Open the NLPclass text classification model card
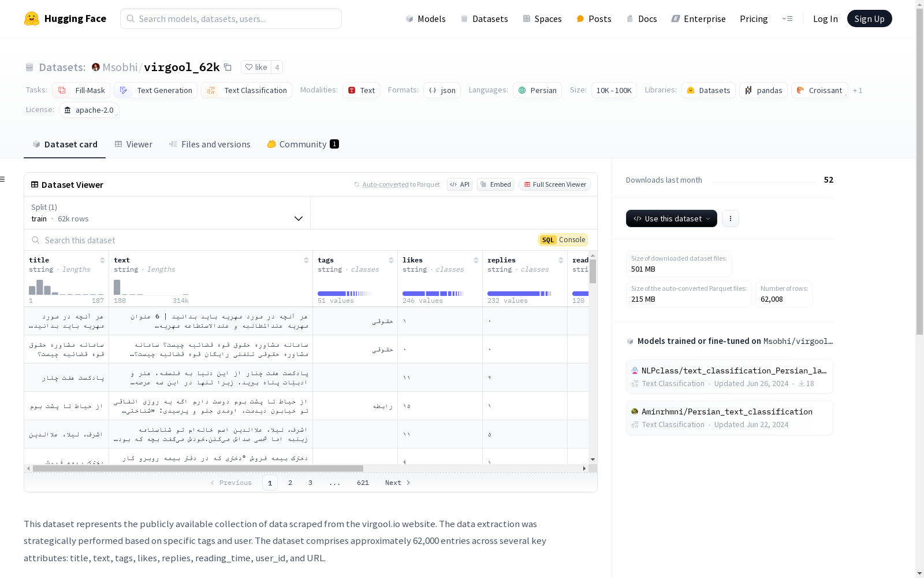924x578 pixels. point(729,376)
